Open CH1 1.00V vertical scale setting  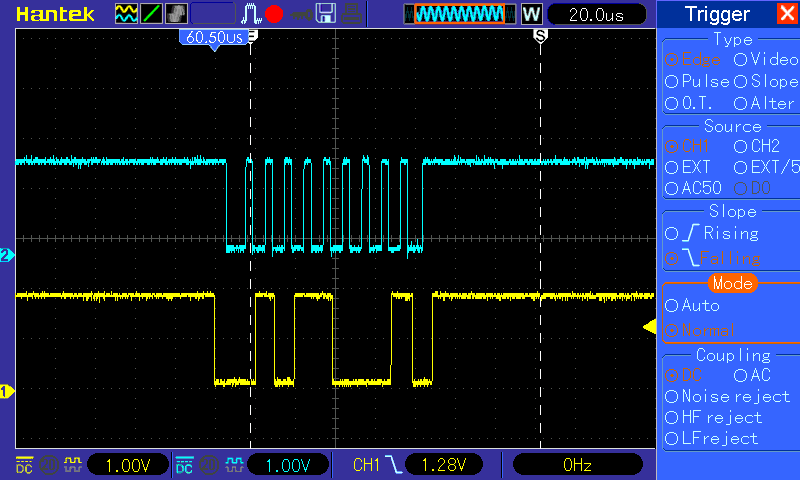(x=128, y=465)
